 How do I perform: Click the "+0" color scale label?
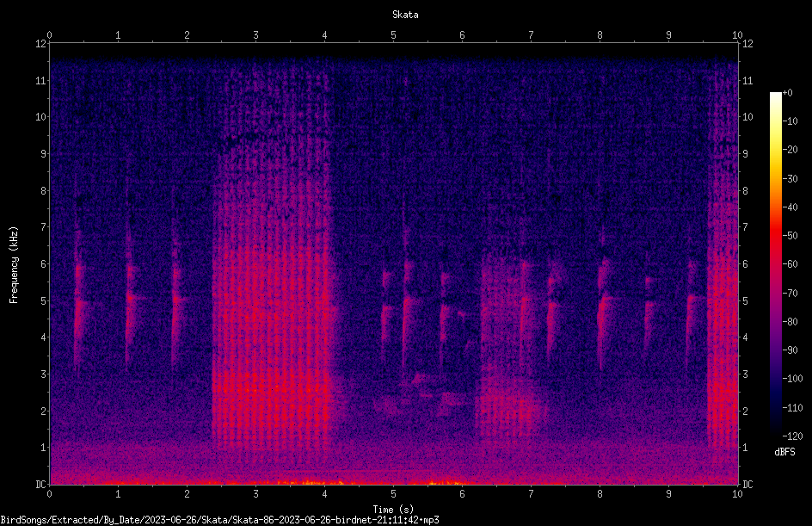pos(787,93)
